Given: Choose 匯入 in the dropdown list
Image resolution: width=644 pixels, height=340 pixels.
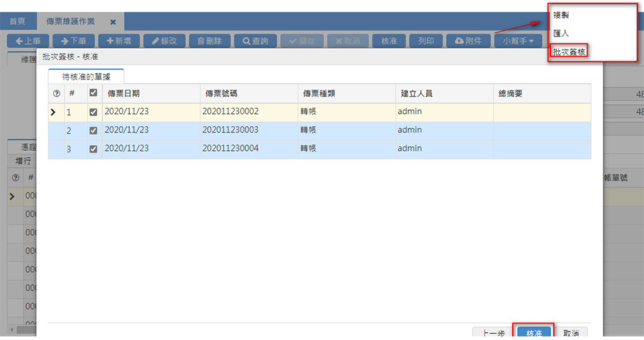Looking at the screenshot, I should (561, 33).
